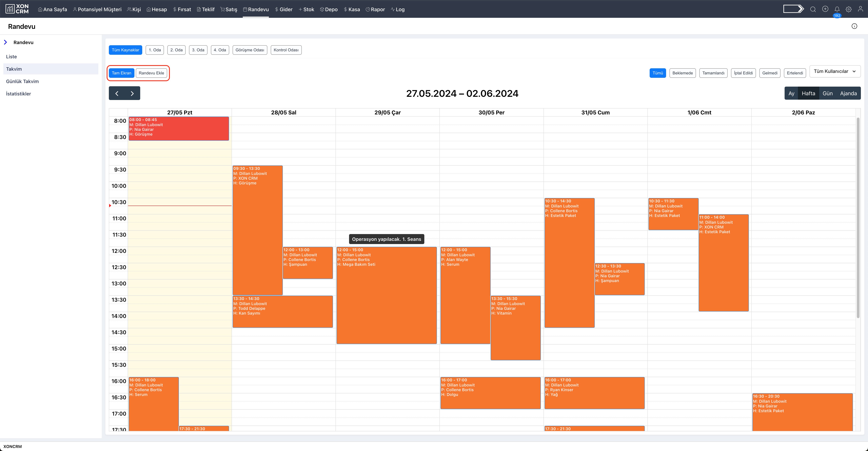Click Randevu Ekle button
Viewport: 868px width, 451px height.
tap(151, 73)
